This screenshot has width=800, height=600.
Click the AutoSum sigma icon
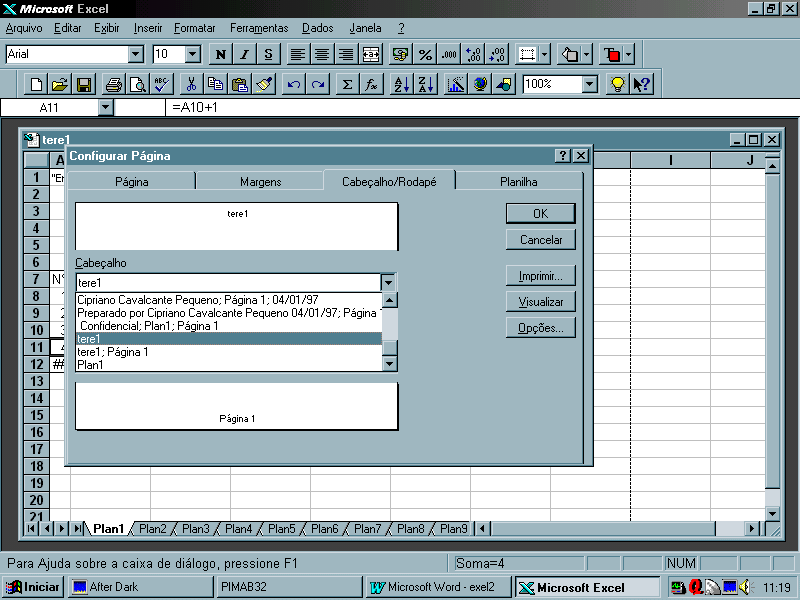coord(347,84)
